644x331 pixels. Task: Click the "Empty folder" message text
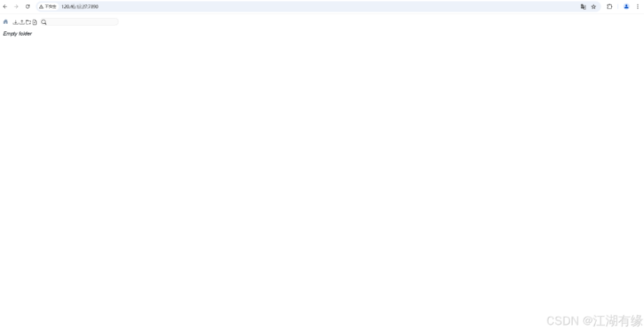pos(17,34)
